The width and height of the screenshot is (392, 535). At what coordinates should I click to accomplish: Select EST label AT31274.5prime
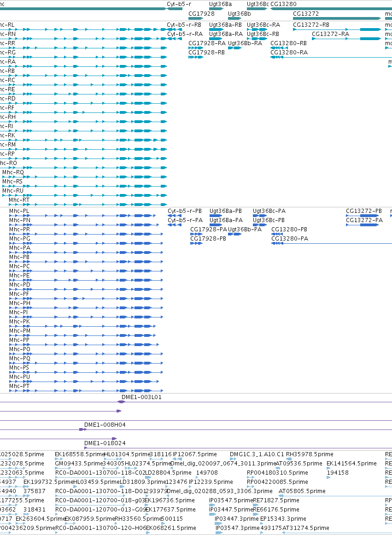(x=306, y=528)
